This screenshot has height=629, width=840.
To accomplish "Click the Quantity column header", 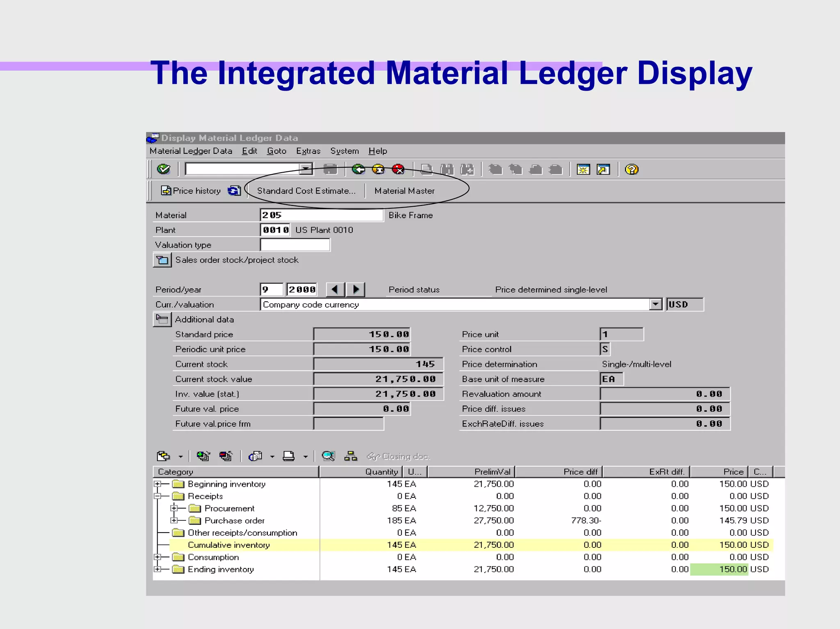I will (361, 472).
